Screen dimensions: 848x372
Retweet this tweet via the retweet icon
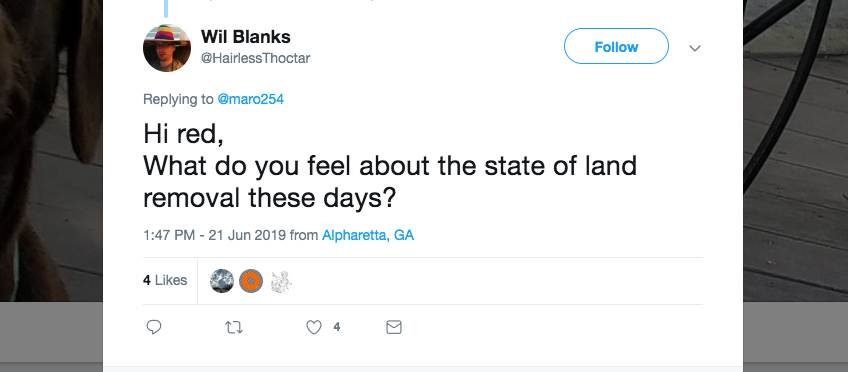click(x=234, y=327)
